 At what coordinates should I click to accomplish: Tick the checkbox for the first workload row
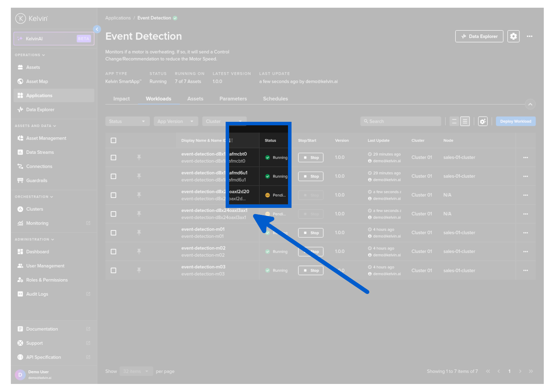pos(114,157)
